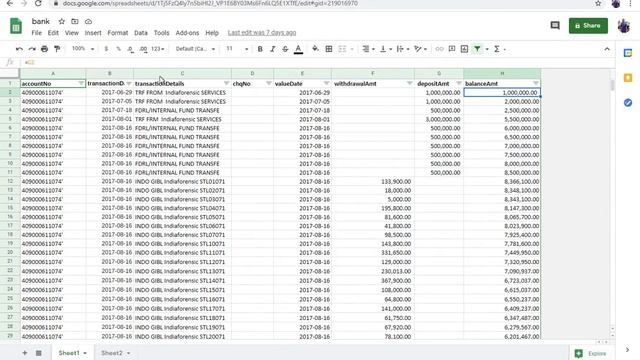Open the withdrawalAmt column filter

(x=409, y=83)
